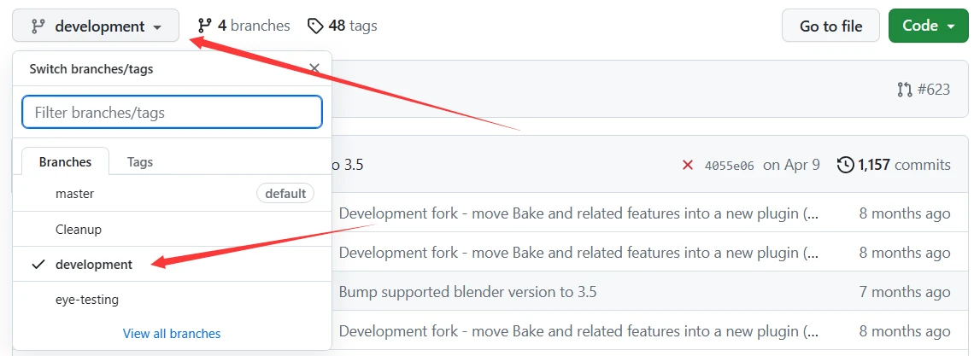The height and width of the screenshot is (356, 980).
Task: Open commit hash 4055e06
Action: coord(729,166)
